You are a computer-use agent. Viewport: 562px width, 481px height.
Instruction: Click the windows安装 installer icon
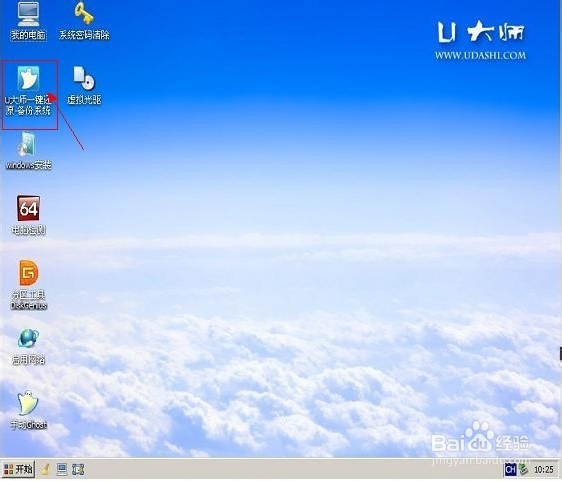coord(28,151)
